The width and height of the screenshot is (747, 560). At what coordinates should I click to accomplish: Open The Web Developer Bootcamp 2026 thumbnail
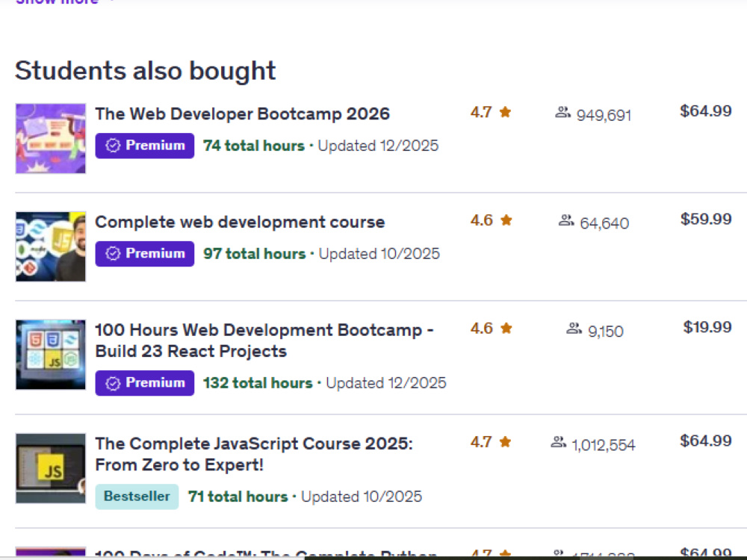point(51,139)
